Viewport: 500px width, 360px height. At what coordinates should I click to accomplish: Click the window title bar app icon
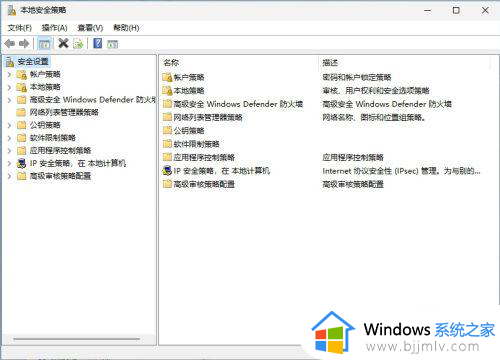click(12, 10)
